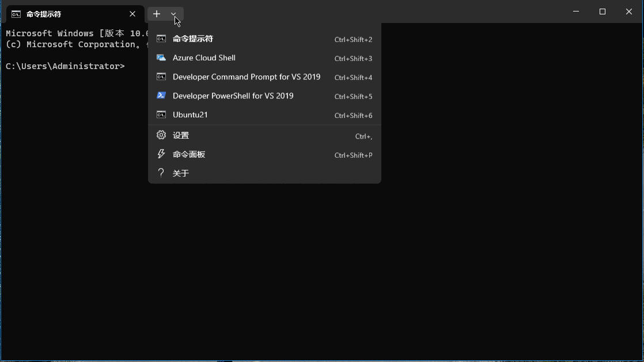Click the 命令提示符 menu item icon
This screenshot has height=362, width=644.
point(161,39)
